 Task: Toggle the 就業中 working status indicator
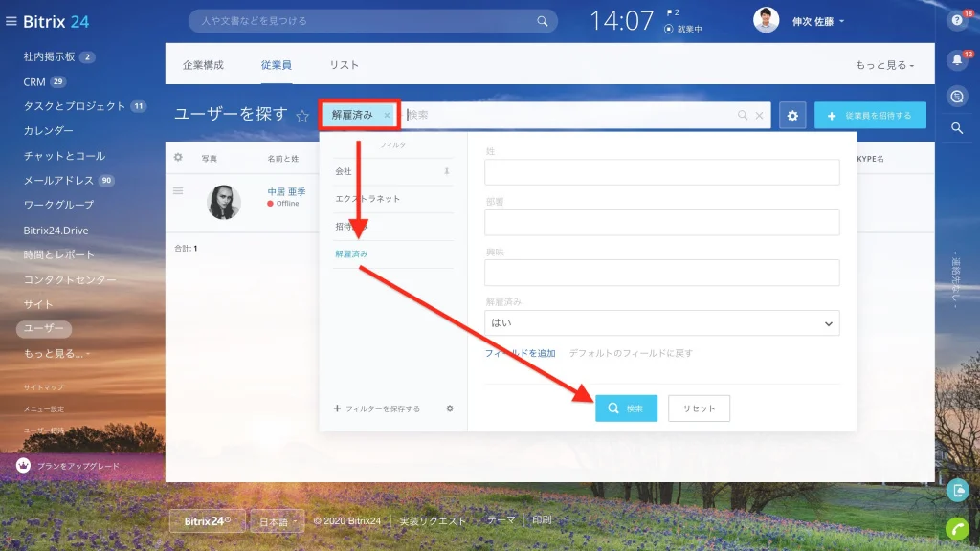(683, 29)
